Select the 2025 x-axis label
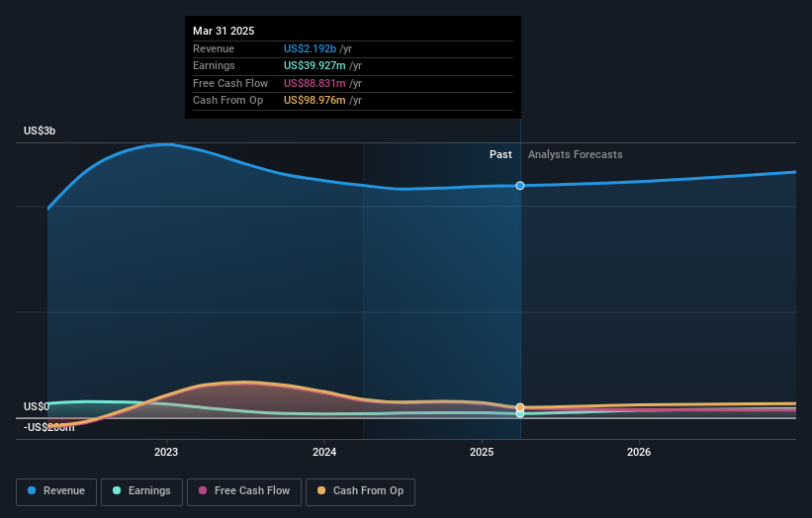The image size is (812, 518). click(482, 452)
